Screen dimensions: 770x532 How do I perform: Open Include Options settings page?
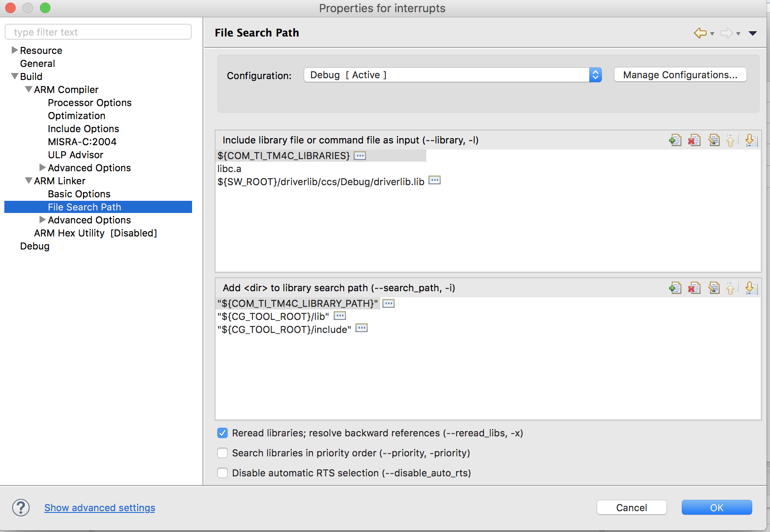[83, 129]
